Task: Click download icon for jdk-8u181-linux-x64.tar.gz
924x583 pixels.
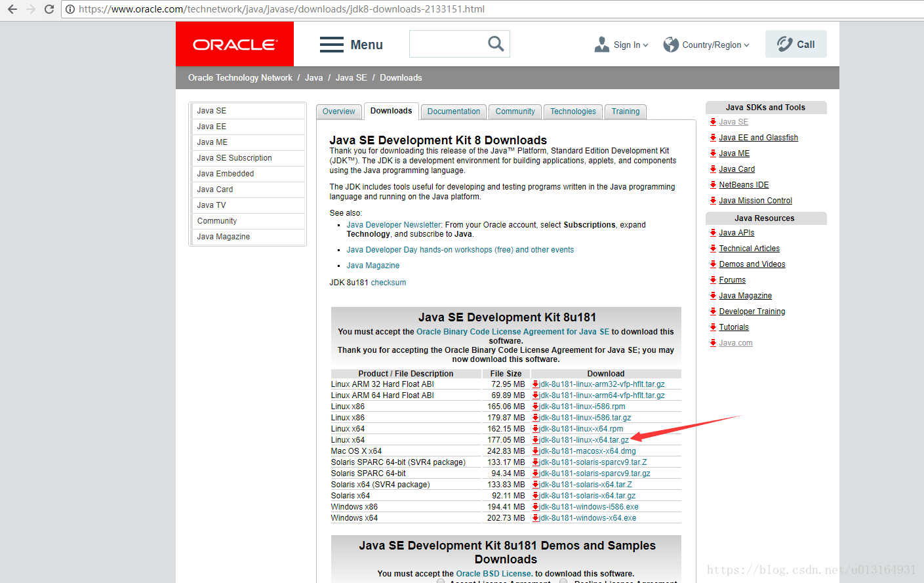Action: tap(536, 440)
